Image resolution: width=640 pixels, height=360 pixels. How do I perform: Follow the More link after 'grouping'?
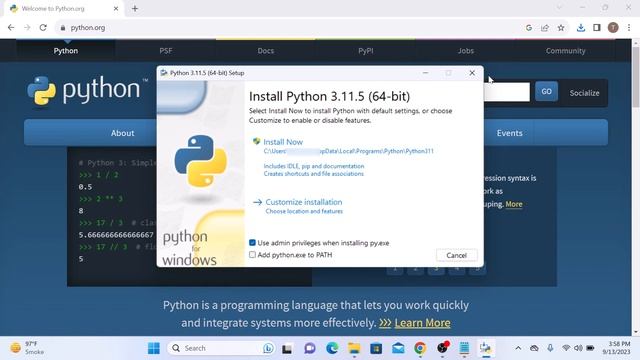click(514, 204)
